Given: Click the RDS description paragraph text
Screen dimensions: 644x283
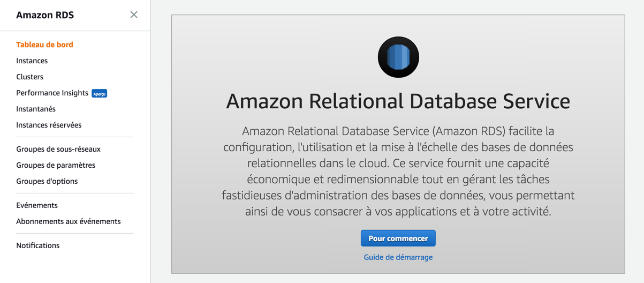Looking at the screenshot, I should click(398, 171).
